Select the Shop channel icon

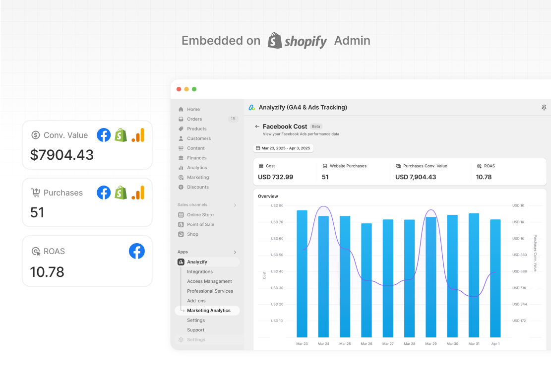pos(181,234)
